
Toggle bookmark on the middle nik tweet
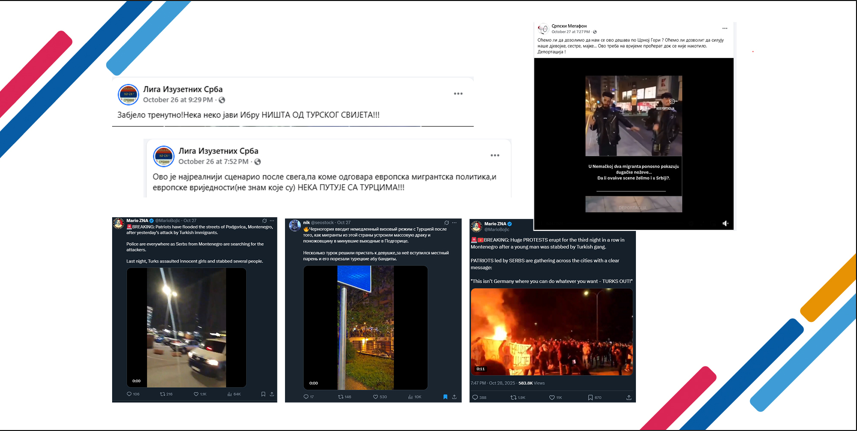coord(445,397)
